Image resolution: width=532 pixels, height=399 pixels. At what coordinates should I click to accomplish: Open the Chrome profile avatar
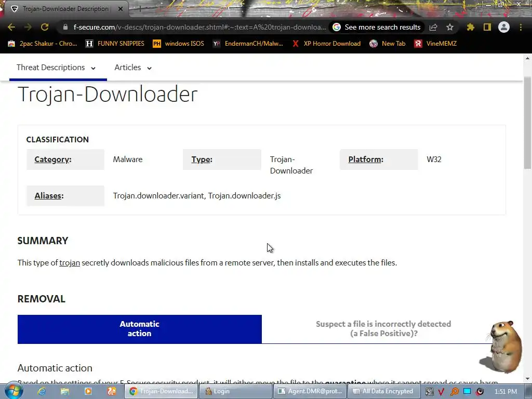point(504,27)
